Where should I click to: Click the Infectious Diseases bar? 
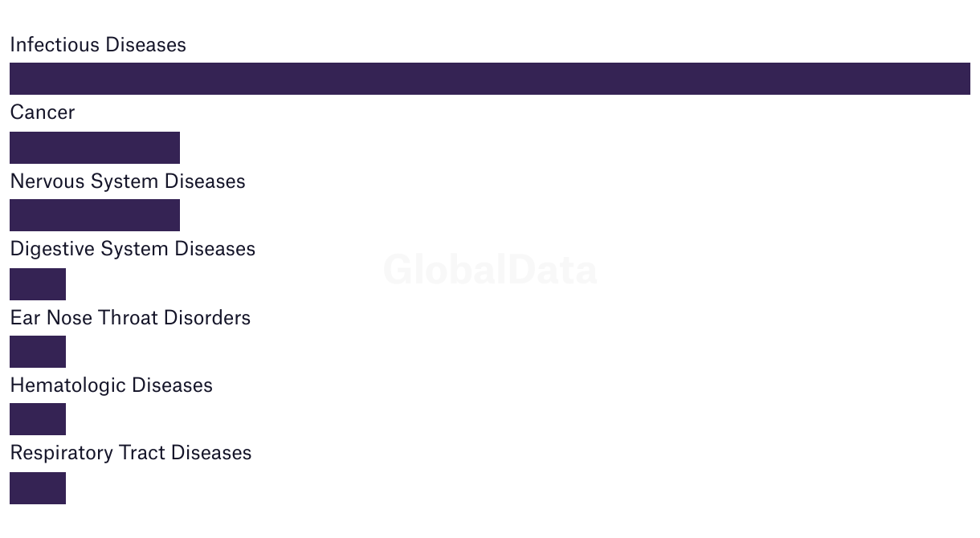pyautogui.click(x=489, y=79)
